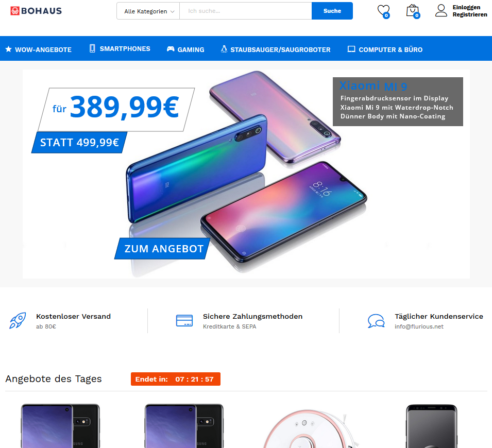Click the blue Suche button
Image resolution: width=492 pixels, height=448 pixels.
pyautogui.click(x=332, y=11)
